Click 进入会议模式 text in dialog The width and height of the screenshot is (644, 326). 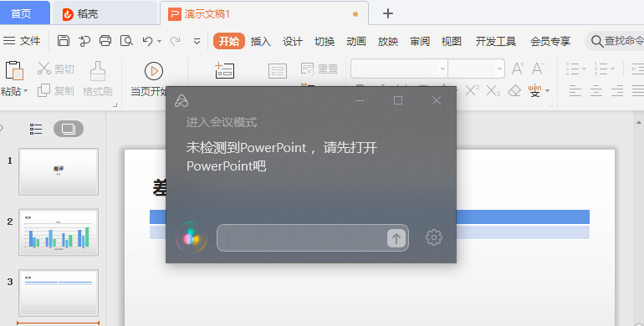point(222,122)
